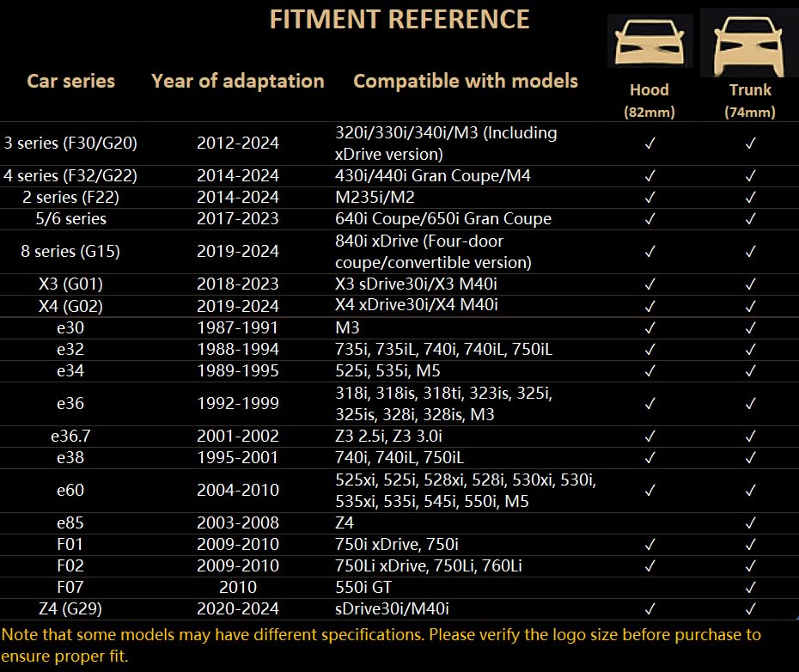This screenshot has width=799, height=672.
Task: Click the F02 series cell
Action: pyautogui.click(x=70, y=565)
